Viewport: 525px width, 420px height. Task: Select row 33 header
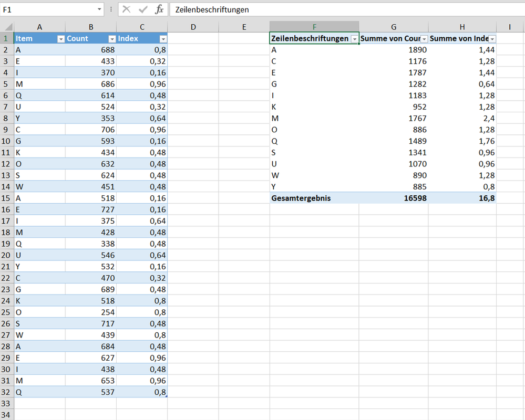(7, 403)
